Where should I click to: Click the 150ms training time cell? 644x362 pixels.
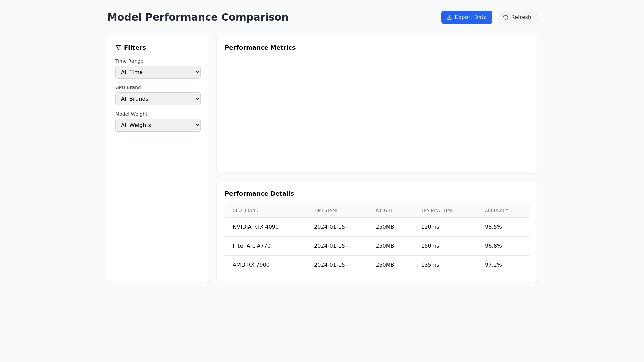click(x=430, y=246)
